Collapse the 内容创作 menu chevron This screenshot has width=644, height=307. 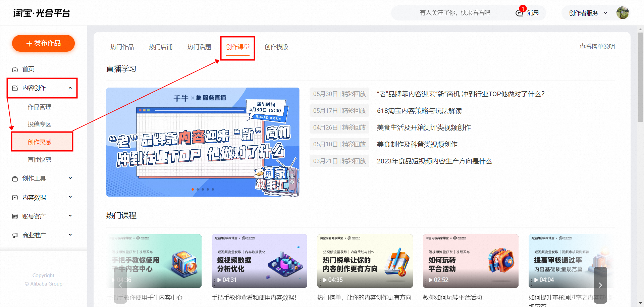click(x=70, y=88)
